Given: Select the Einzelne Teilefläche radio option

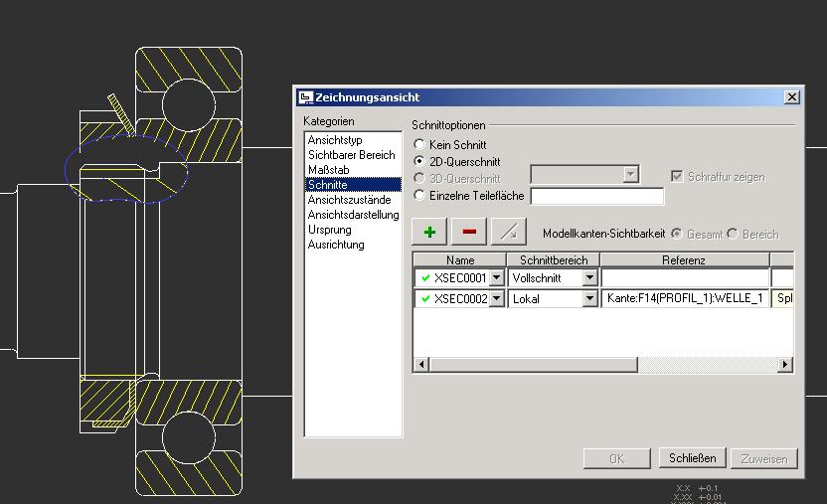Looking at the screenshot, I should pos(419,196).
